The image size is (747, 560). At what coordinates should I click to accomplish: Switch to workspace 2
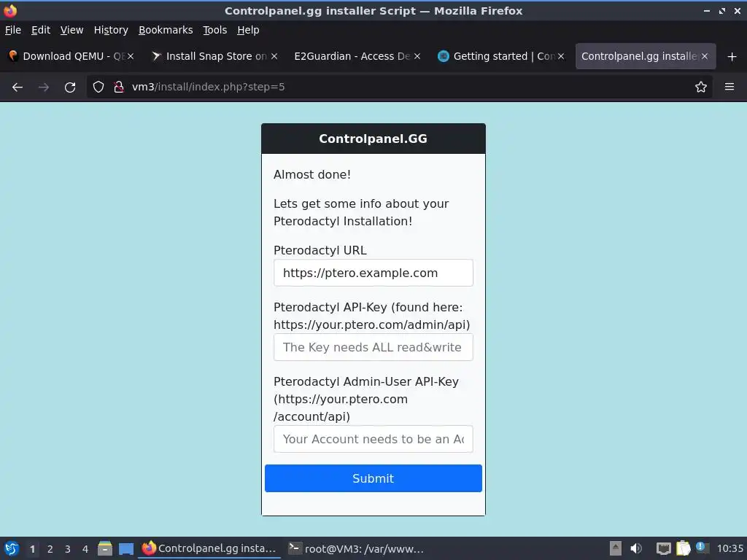(x=50, y=549)
